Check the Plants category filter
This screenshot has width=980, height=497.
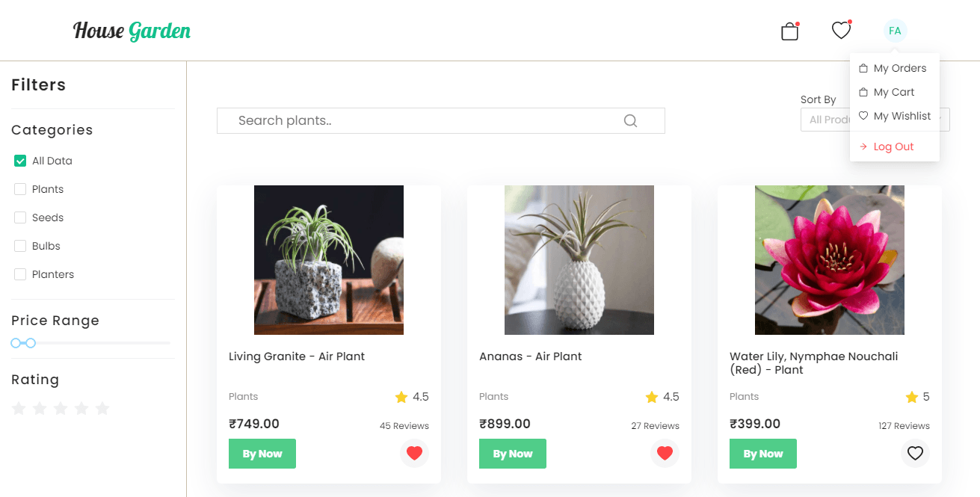pyautogui.click(x=20, y=189)
